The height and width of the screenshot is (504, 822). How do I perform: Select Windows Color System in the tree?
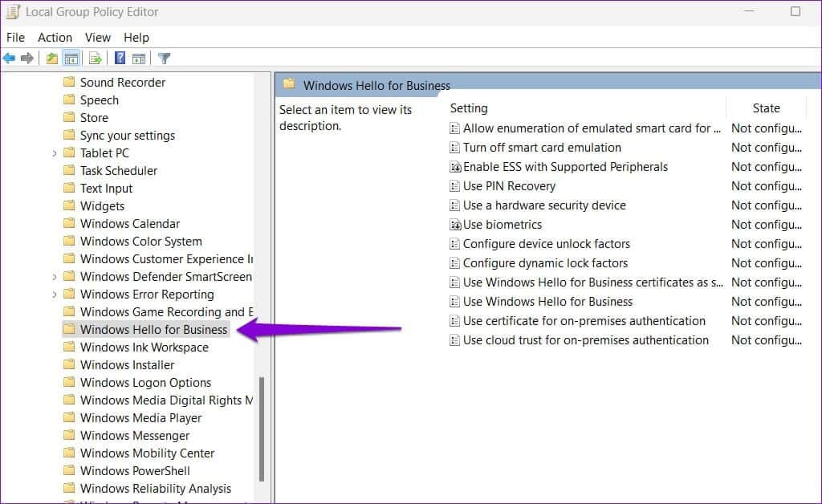[141, 241]
